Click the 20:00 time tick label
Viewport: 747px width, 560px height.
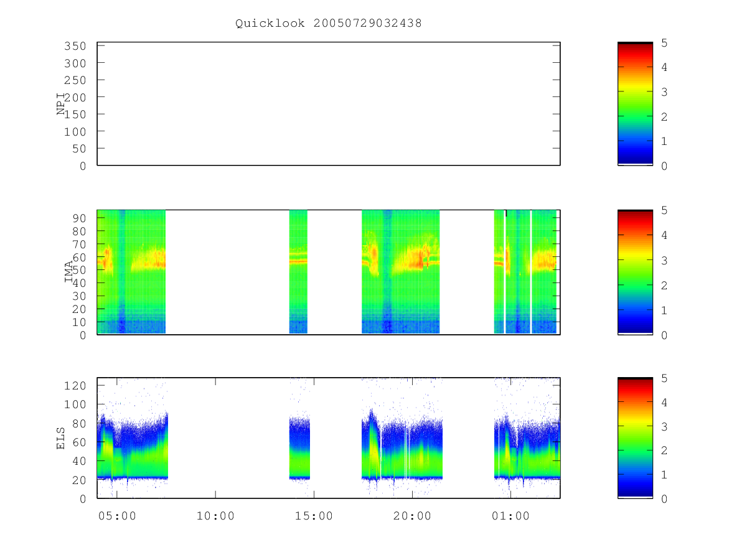(412, 516)
